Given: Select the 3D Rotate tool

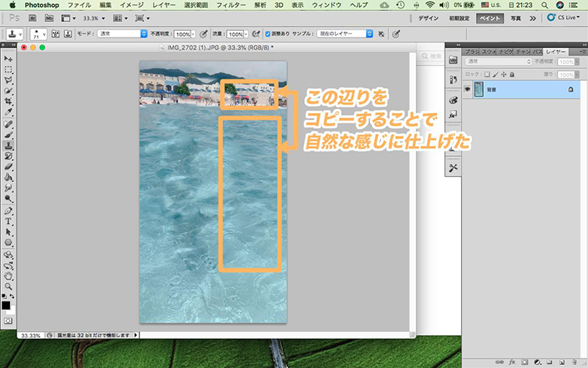Looking at the screenshot, I should coord(9,255).
